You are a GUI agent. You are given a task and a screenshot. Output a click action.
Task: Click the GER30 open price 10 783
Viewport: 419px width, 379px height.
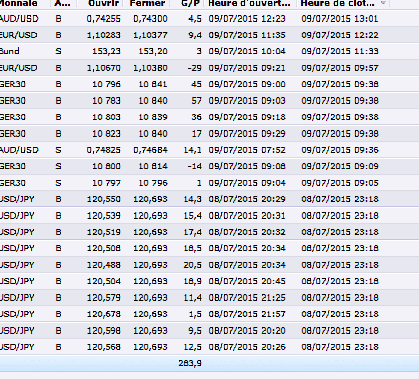pos(106,101)
